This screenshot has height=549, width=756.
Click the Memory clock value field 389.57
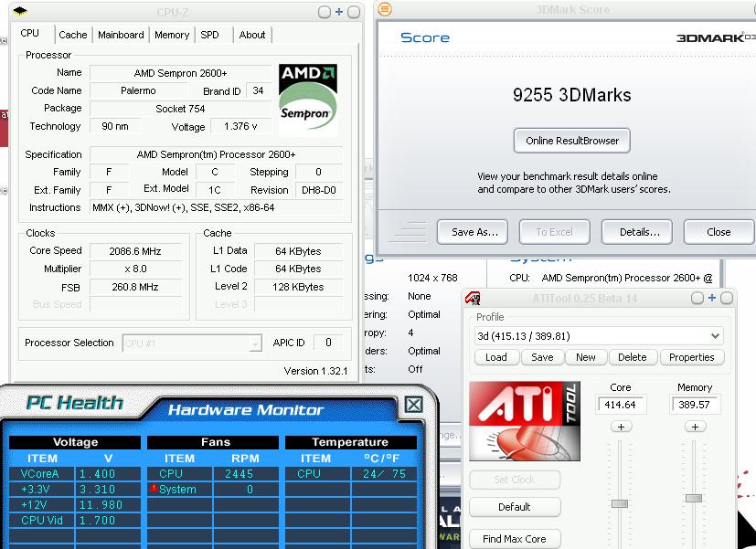(x=695, y=405)
